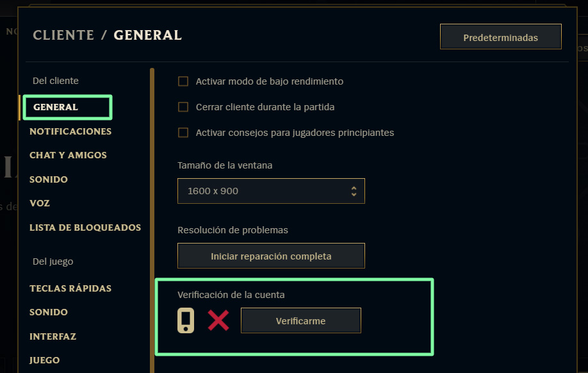
Task: Click the sidebar vertical scrollbar
Action: tap(152, 220)
